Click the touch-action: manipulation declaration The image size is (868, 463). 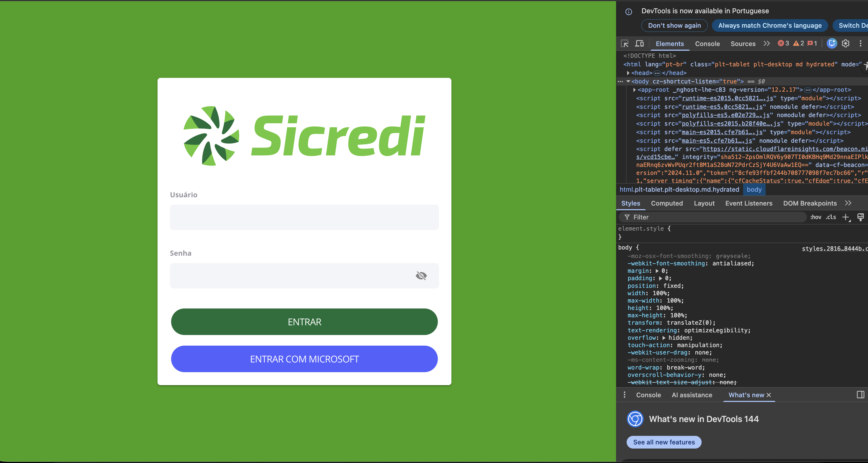point(674,345)
